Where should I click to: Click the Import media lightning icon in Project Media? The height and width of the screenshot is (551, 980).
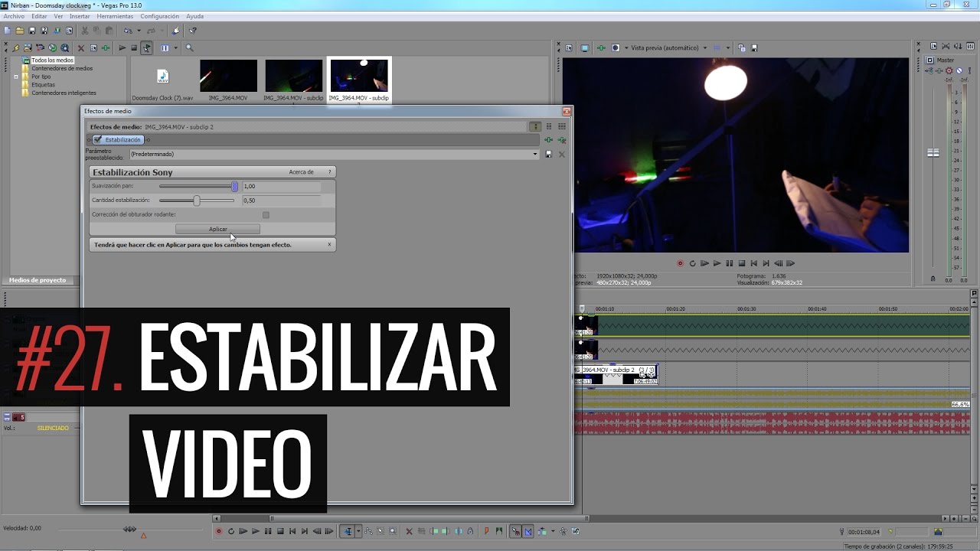[16, 47]
